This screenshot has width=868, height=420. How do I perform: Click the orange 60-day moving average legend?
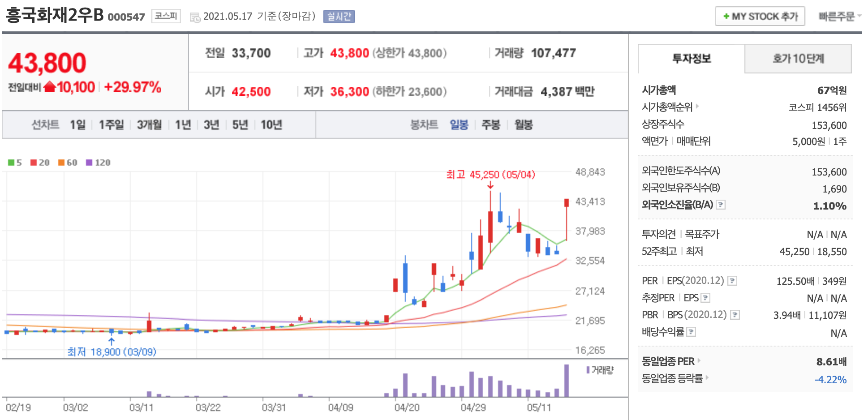click(68, 163)
